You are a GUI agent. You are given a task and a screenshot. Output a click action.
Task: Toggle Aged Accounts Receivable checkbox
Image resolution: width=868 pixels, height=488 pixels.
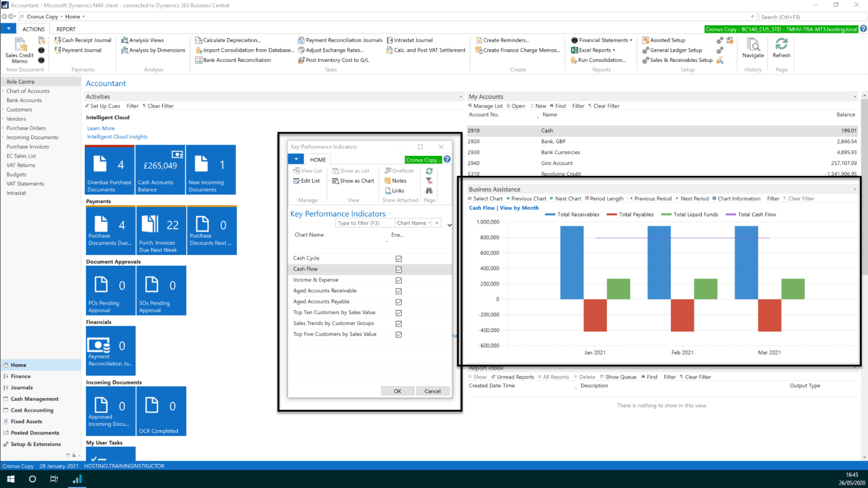[x=398, y=291]
